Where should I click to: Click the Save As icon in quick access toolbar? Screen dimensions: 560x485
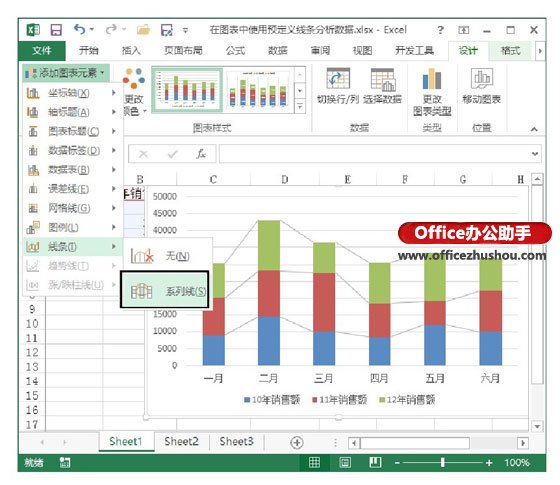tap(167, 30)
